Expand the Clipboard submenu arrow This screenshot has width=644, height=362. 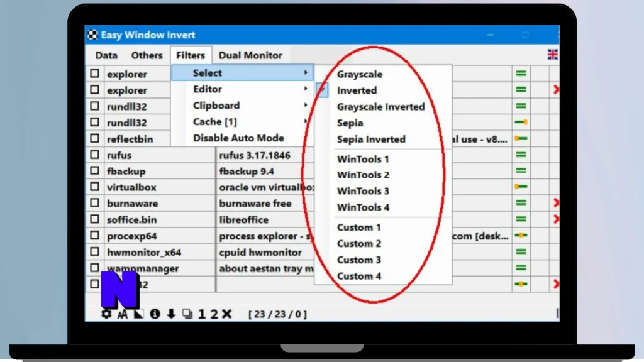coord(305,105)
